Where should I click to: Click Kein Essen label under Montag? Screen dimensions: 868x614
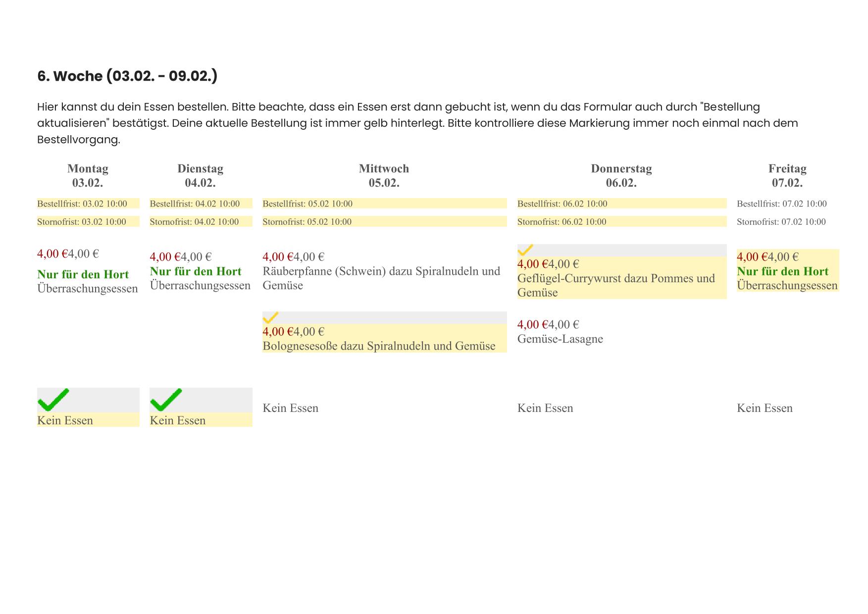[x=65, y=420]
